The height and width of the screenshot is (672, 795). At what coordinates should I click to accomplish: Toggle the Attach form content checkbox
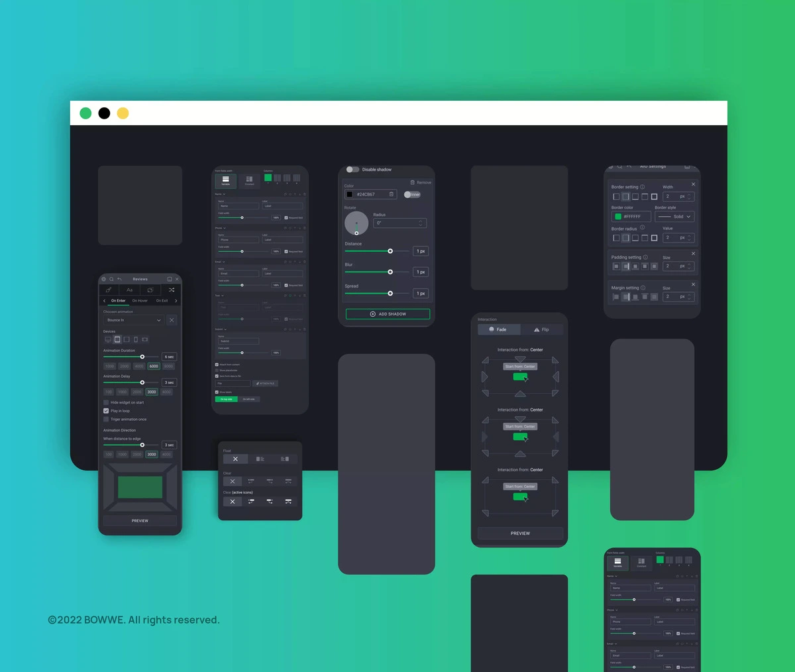217,364
